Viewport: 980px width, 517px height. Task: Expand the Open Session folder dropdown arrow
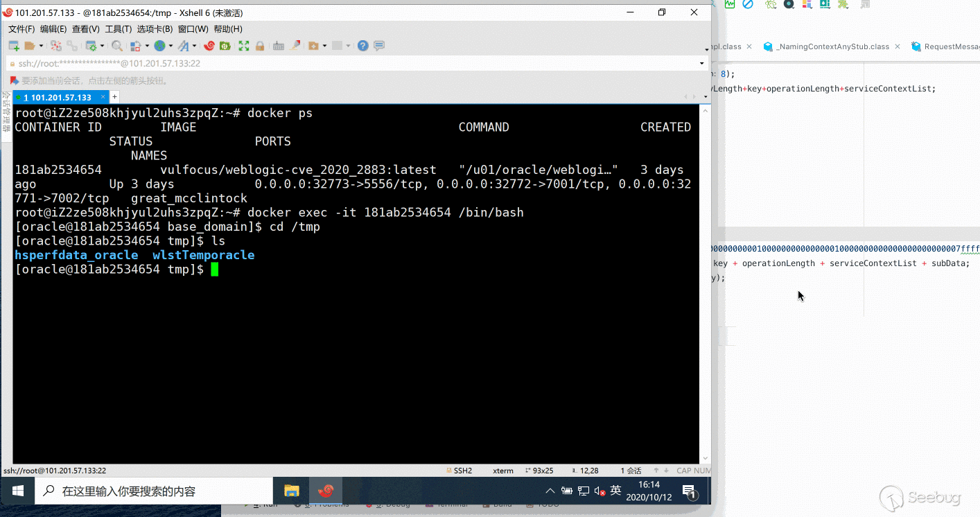pyautogui.click(x=41, y=46)
